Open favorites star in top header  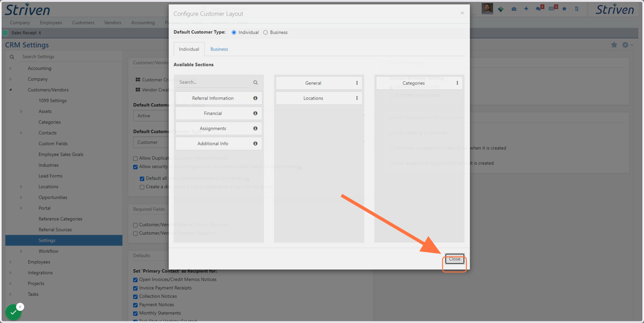click(564, 9)
